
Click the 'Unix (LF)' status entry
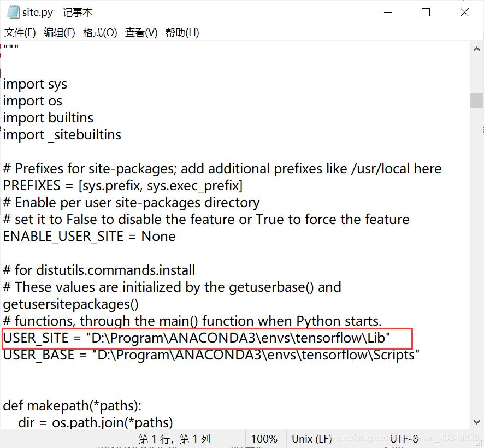click(x=312, y=439)
